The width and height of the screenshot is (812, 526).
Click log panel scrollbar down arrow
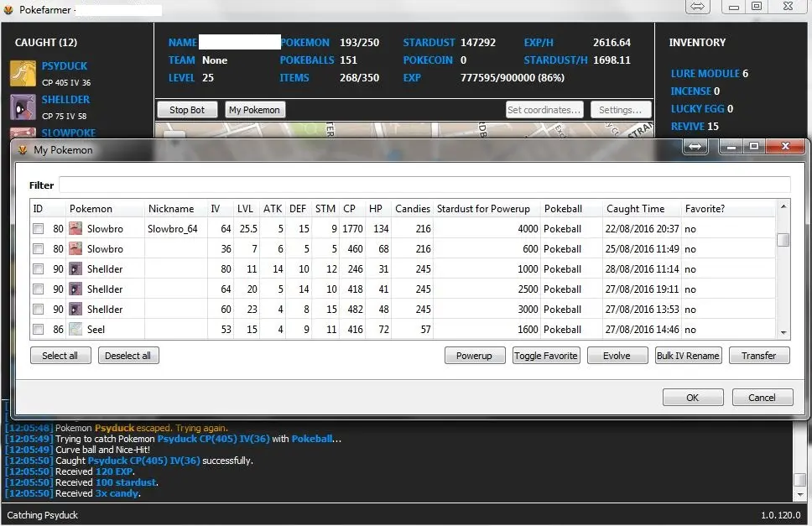pos(800,495)
